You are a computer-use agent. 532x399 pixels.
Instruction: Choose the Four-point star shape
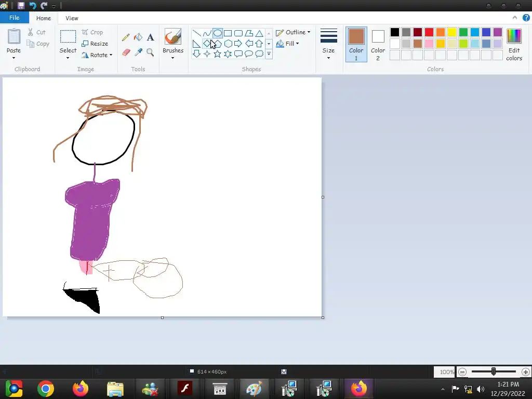click(x=207, y=54)
